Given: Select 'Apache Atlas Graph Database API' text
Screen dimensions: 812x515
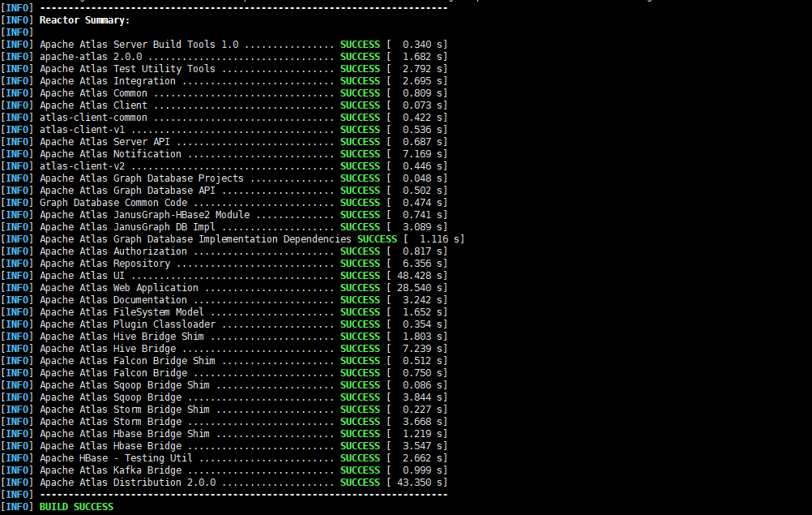Looking at the screenshot, I should coord(127,191).
